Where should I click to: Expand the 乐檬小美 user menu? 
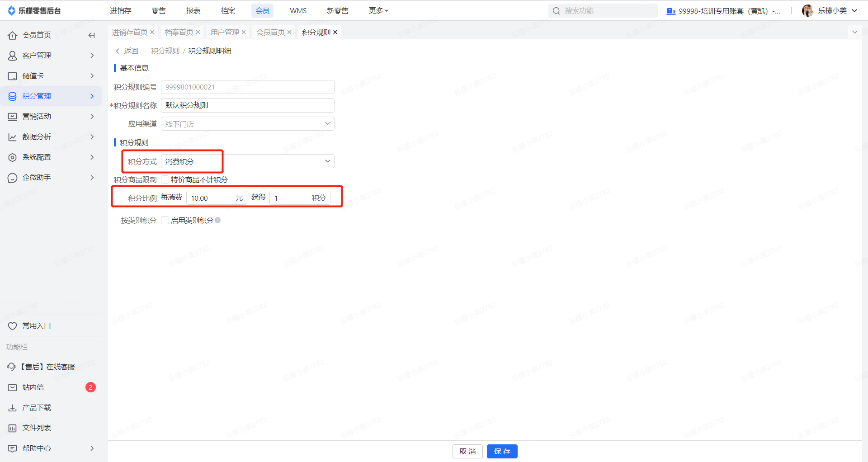click(x=854, y=11)
